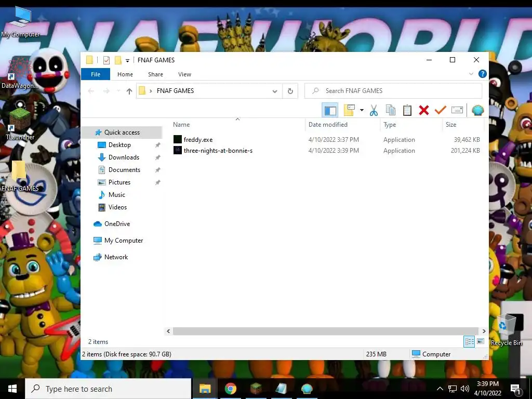This screenshot has width=532, height=399.
Task: Open Videos in the navigation pane
Action: pyautogui.click(x=117, y=207)
